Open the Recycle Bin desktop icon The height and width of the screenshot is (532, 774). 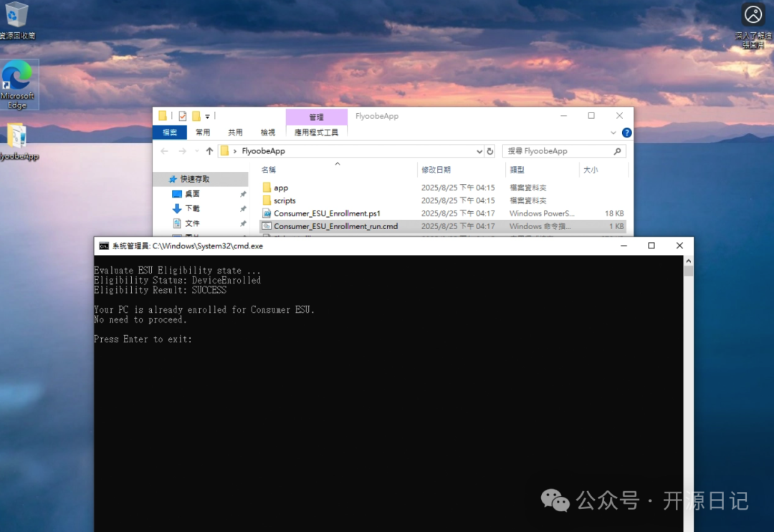point(17,16)
